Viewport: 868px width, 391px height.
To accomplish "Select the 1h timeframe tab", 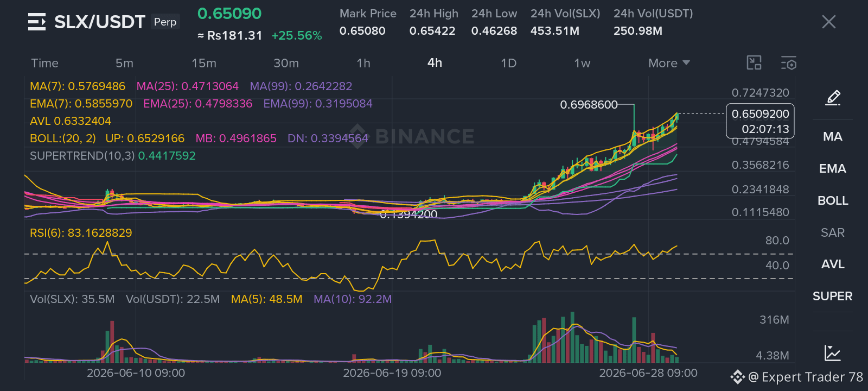I will [363, 63].
